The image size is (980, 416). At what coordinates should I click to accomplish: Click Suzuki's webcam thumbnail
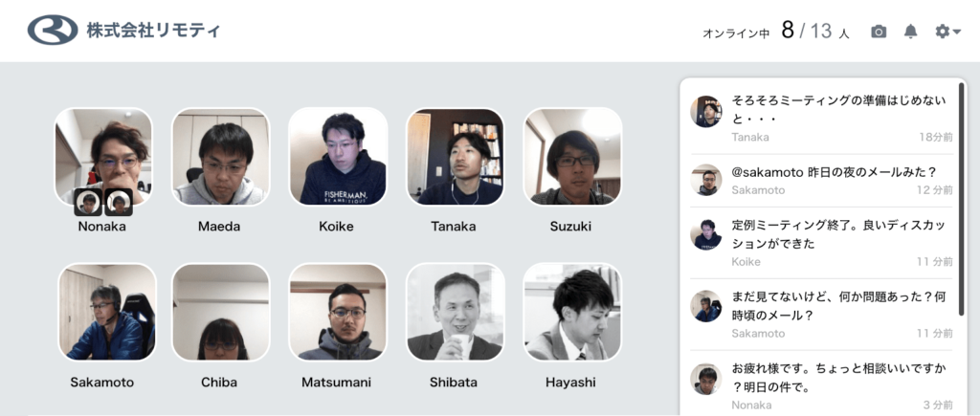coord(572,156)
